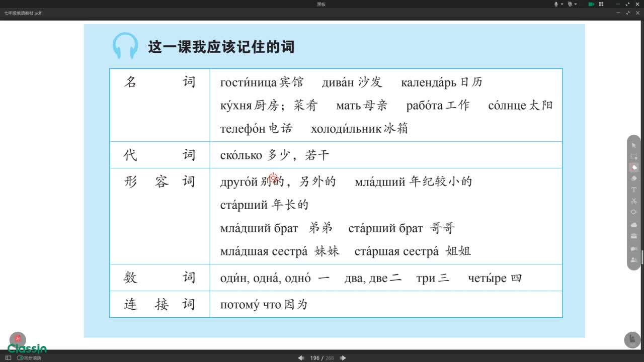The image size is (644, 362).
Task: Click the word гости́ница 宾馆
Action: (x=262, y=82)
